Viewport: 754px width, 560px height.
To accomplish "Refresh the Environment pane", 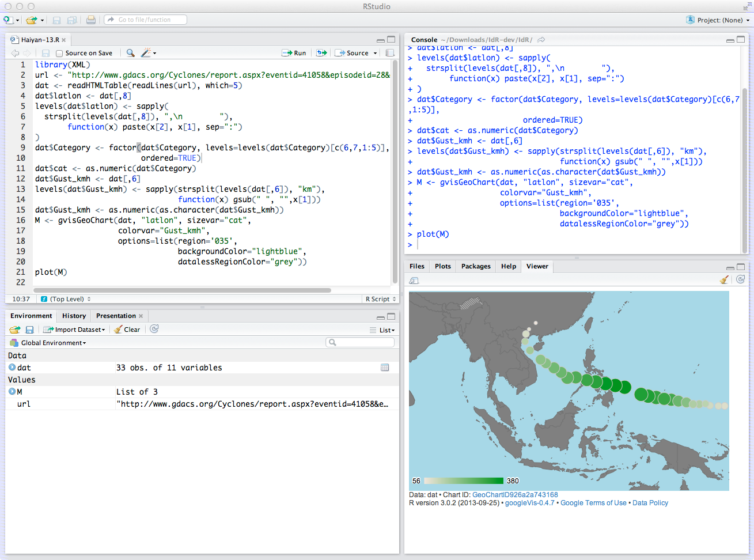I will [154, 329].
